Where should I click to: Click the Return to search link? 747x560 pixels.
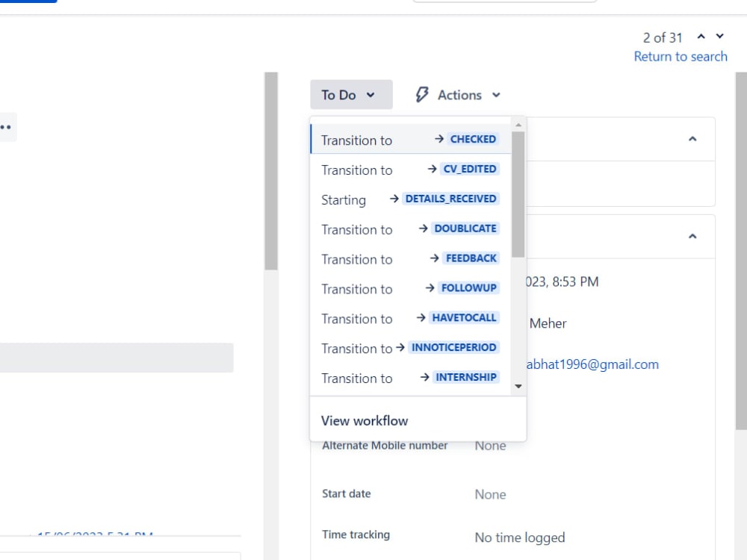coord(681,56)
